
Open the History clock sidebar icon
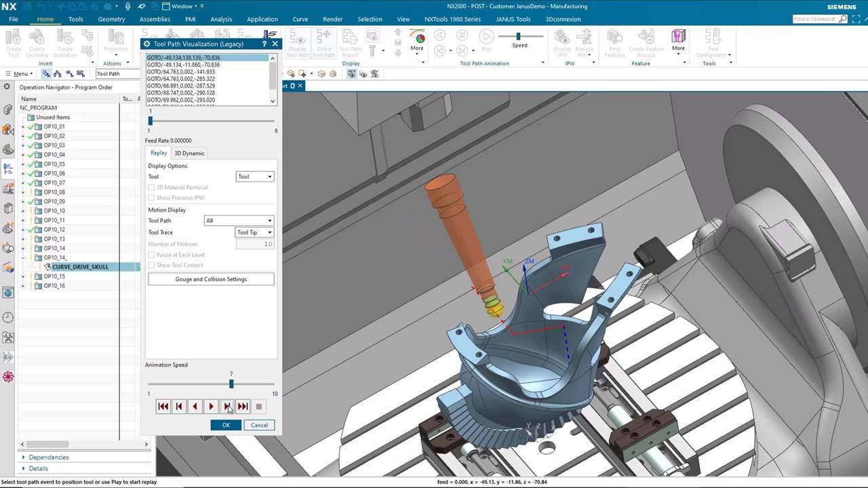click(x=8, y=317)
